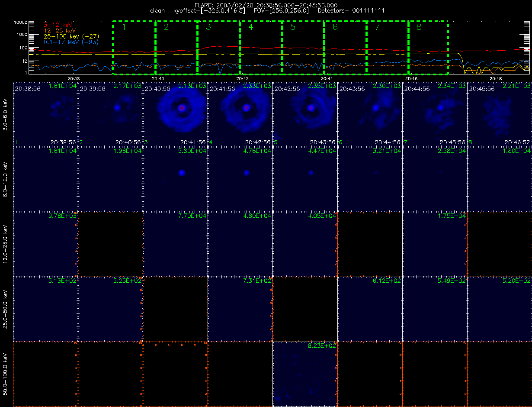Click the 'clean' algorithm label in header

(x=157, y=10)
